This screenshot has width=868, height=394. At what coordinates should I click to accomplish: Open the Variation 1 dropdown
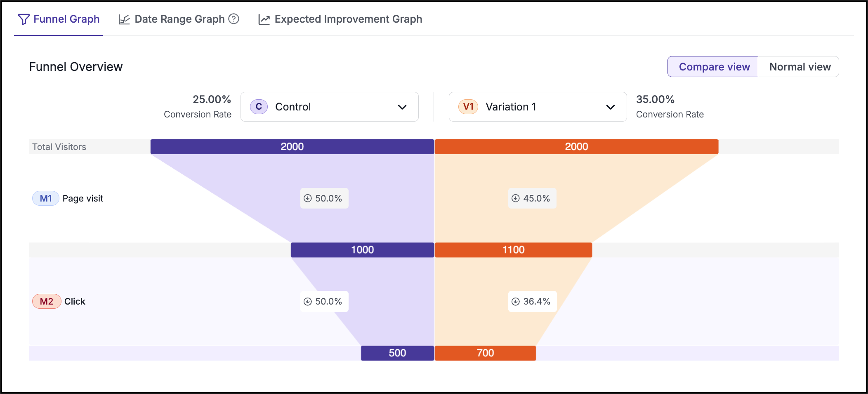click(x=538, y=107)
